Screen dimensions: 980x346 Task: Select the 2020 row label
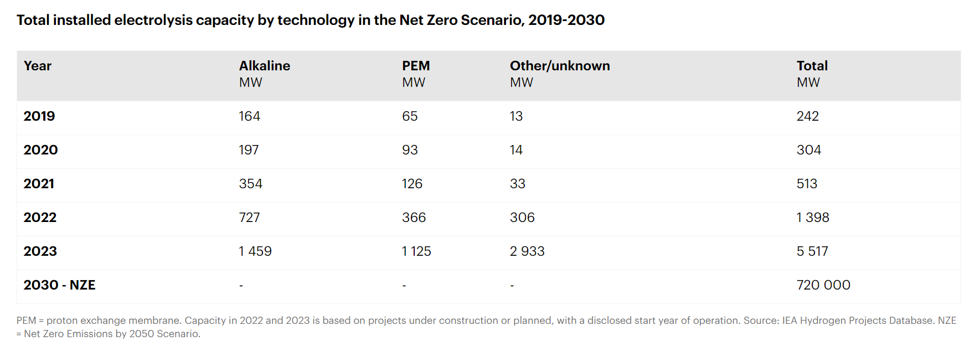pyautogui.click(x=40, y=150)
